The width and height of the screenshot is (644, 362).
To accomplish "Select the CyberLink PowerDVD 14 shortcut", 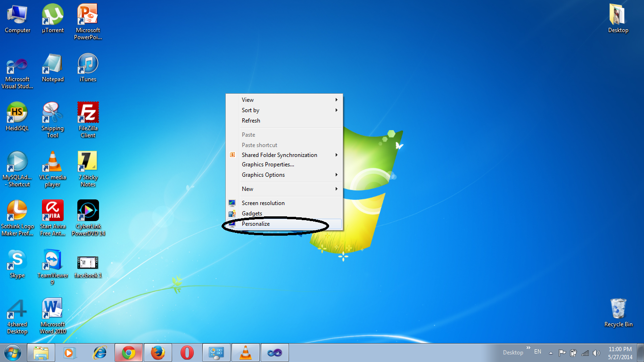I will pos(88,218).
